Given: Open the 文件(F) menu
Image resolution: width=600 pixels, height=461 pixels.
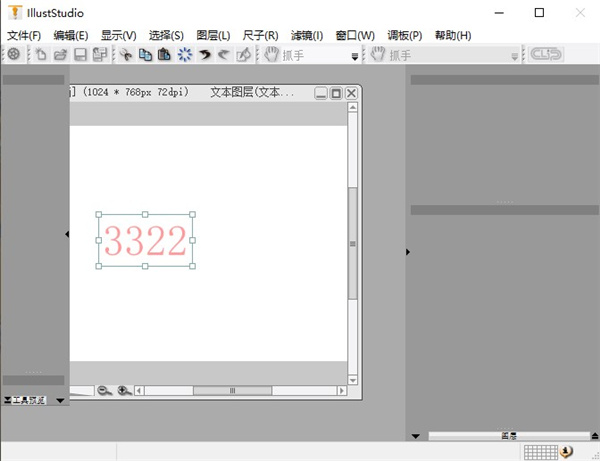Looking at the screenshot, I should 24,36.
